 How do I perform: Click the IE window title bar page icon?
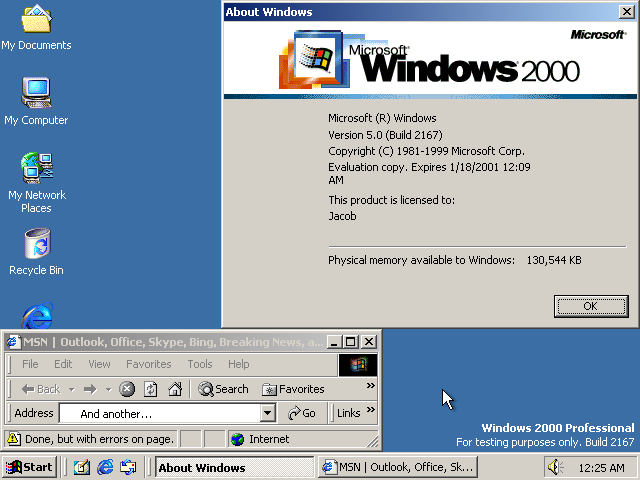click(x=13, y=342)
